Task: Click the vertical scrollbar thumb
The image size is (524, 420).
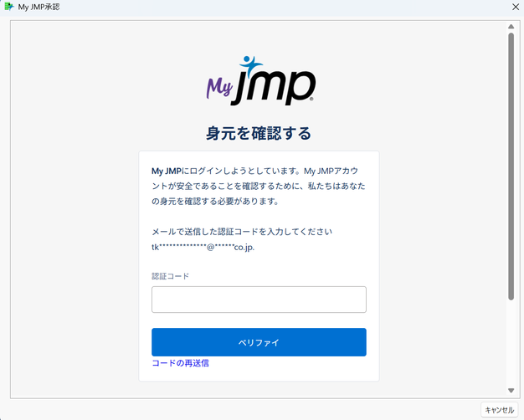Action: click(x=511, y=166)
